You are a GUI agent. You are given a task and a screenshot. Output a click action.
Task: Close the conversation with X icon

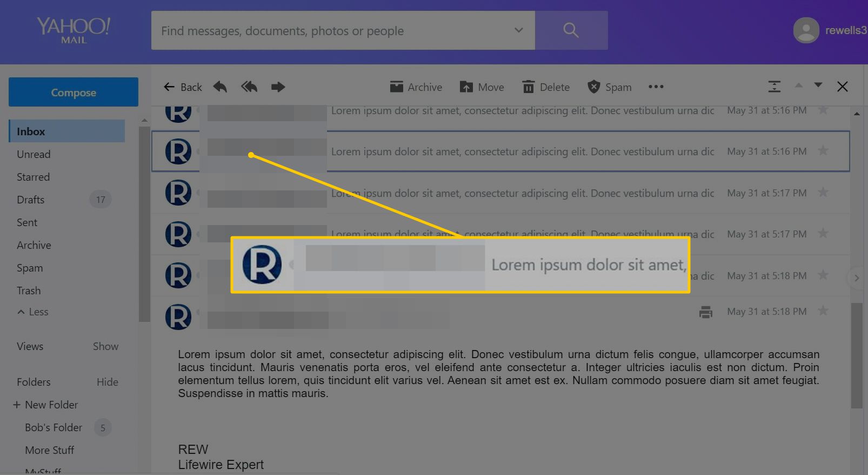842,87
